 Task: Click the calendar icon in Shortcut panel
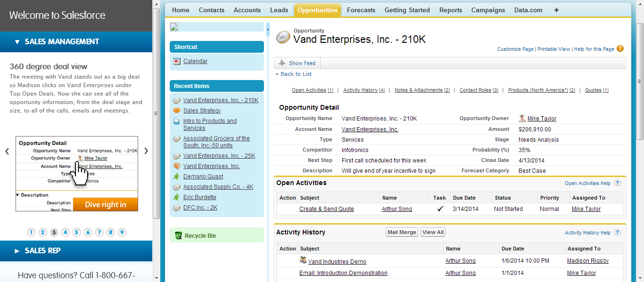coord(177,61)
